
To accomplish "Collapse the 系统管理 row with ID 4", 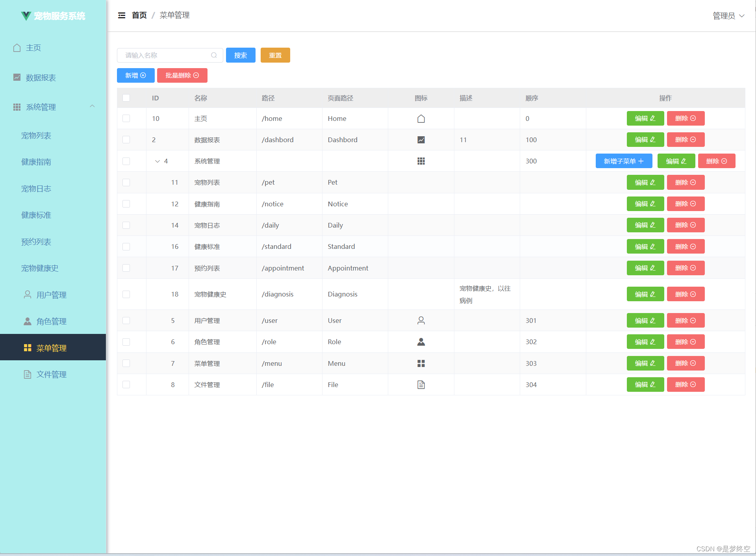I will [157, 161].
